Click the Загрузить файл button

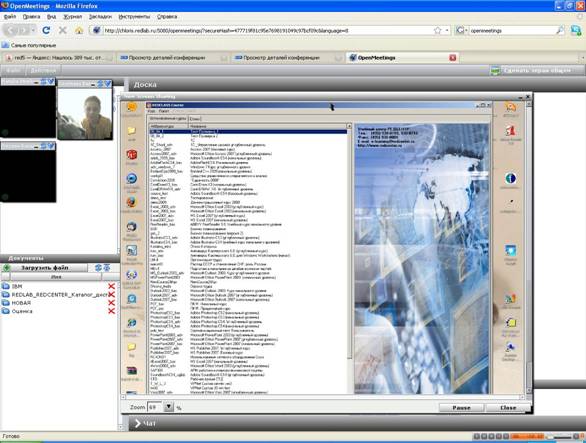(45, 268)
